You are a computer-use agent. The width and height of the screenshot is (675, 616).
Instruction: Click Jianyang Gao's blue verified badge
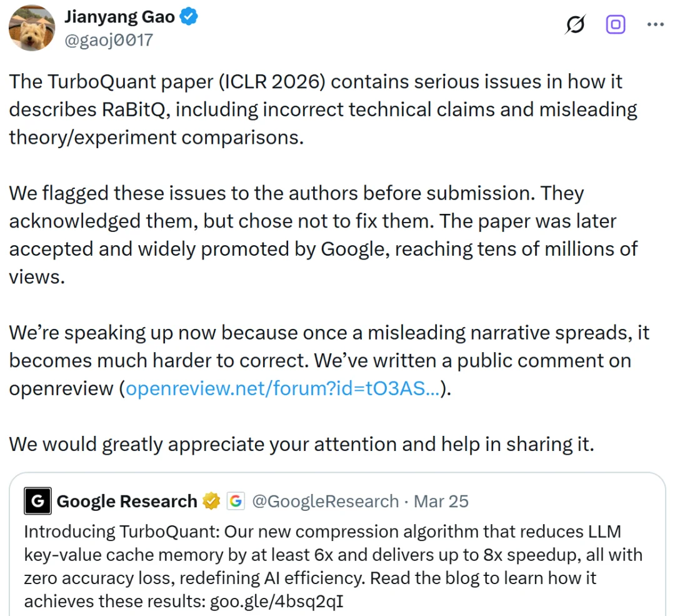click(x=187, y=17)
